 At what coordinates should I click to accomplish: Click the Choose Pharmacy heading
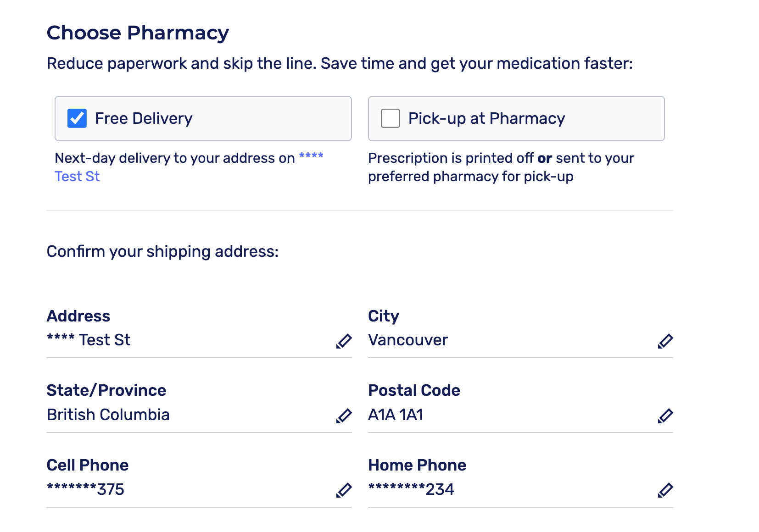tap(138, 33)
